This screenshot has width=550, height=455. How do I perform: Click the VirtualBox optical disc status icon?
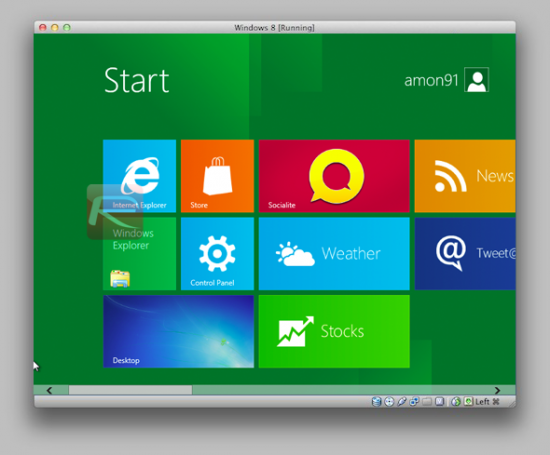click(x=389, y=401)
